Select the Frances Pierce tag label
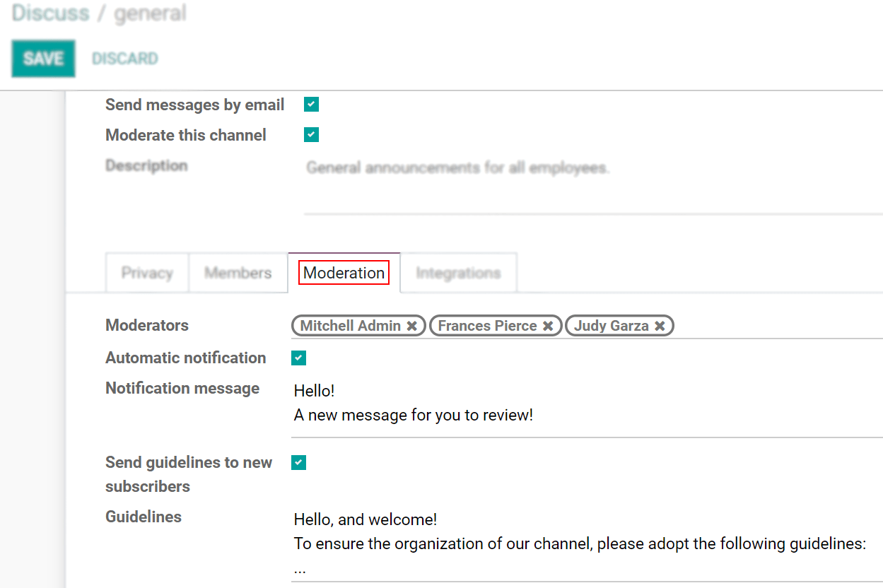883x588 pixels. tap(487, 326)
